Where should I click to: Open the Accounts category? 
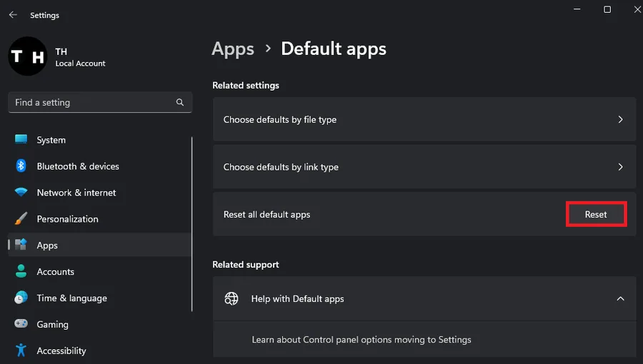(x=99, y=271)
